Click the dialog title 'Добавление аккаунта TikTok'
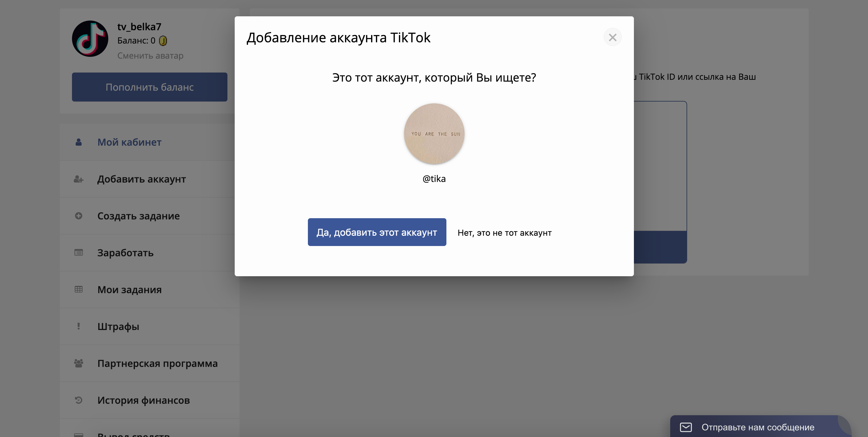Image resolution: width=868 pixels, height=437 pixels. 338,37
